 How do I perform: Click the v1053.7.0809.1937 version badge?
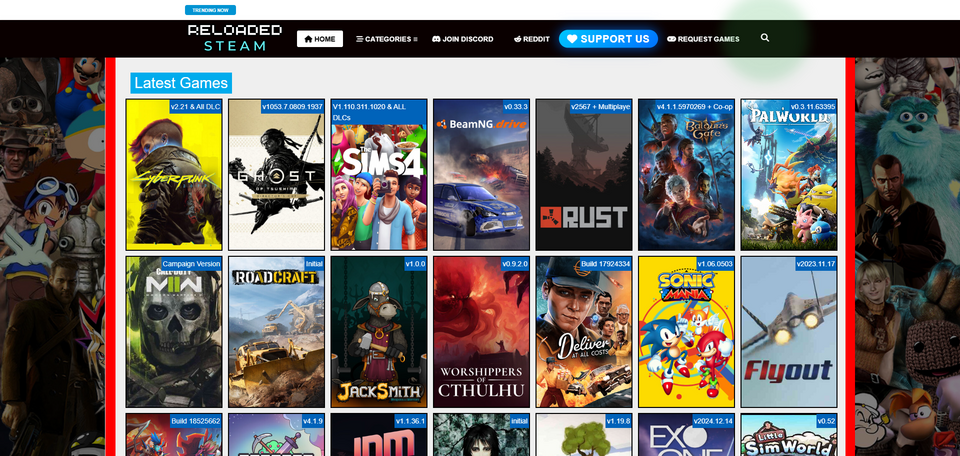[x=292, y=107]
